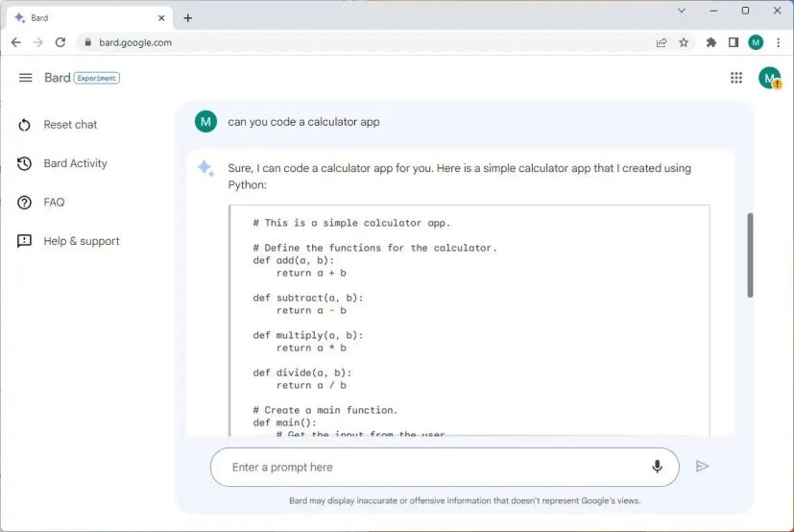Image resolution: width=794 pixels, height=532 pixels.
Task: Go back using browser back arrow
Action: 16,42
